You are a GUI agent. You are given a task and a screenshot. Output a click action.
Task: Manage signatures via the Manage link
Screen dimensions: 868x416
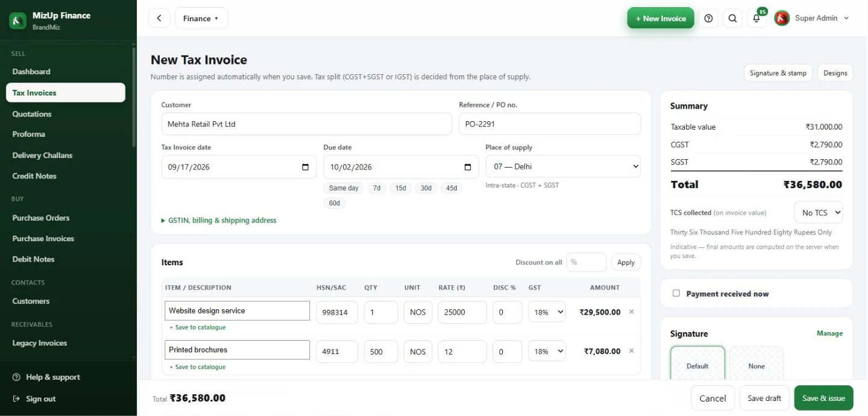(829, 333)
